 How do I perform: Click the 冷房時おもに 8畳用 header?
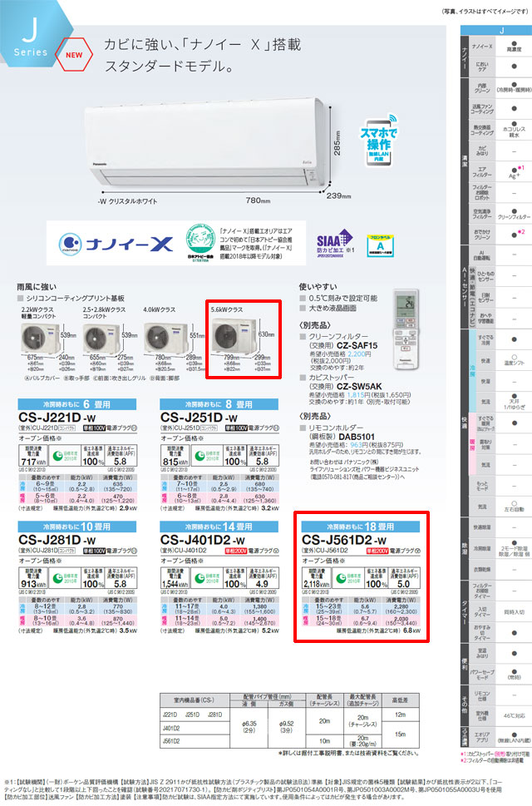pyautogui.click(x=219, y=404)
